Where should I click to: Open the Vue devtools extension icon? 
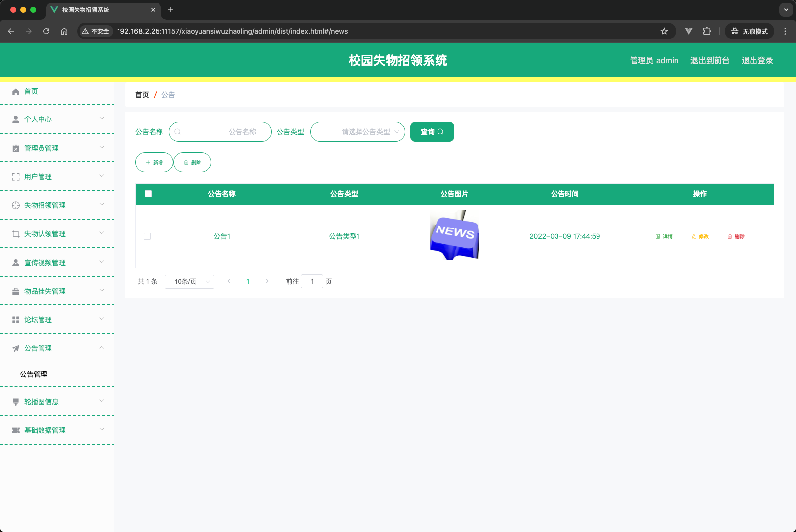pos(689,31)
